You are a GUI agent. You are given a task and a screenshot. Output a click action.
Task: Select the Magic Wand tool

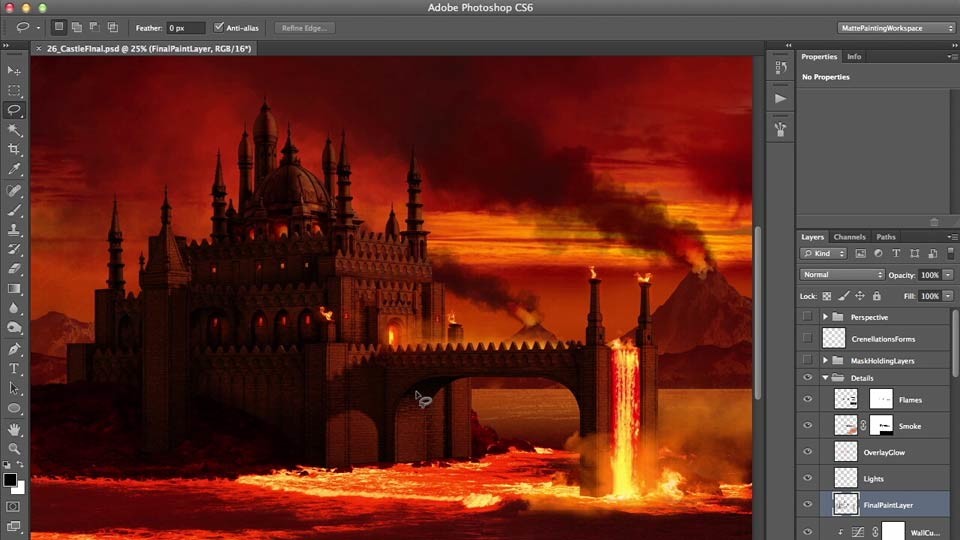coord(13,130)
